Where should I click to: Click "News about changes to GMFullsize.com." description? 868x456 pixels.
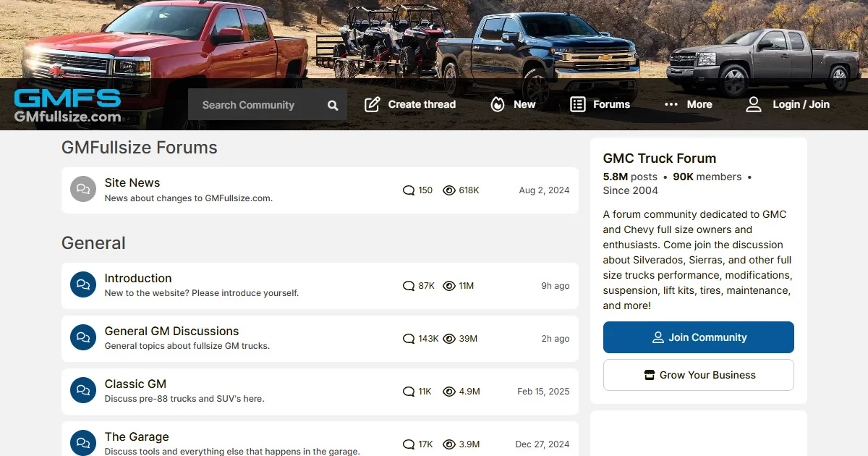189,198
